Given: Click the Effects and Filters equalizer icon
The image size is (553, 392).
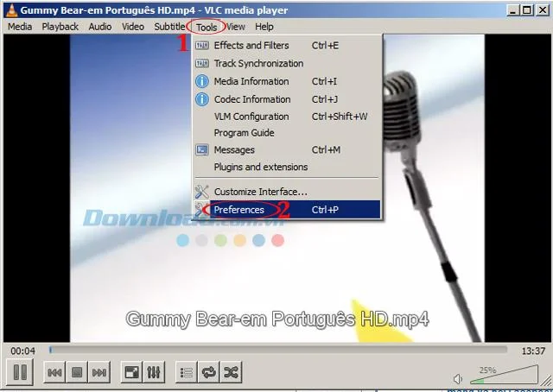Looking at the screenshot, I should [x=201, y=46].
